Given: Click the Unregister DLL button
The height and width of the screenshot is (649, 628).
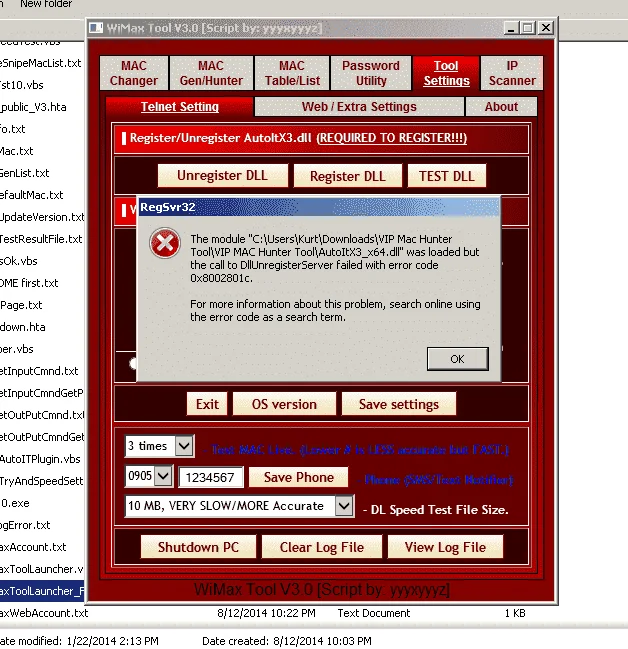Looking at the screenshot, I should click(222, 175).
